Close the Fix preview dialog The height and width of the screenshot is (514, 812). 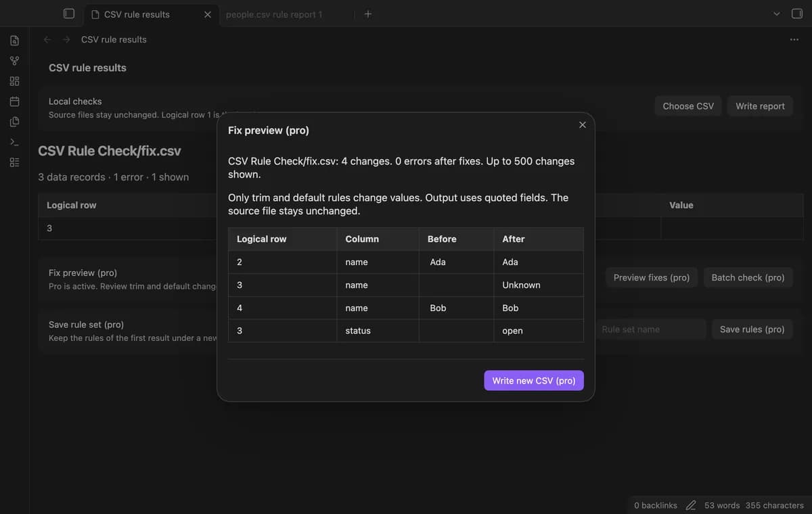pos(583,124)
